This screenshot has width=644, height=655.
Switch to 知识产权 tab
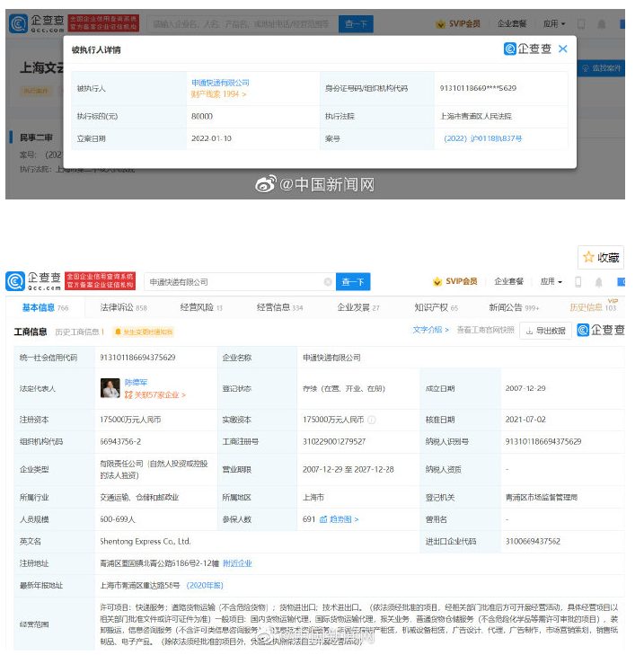pos(436,307)
